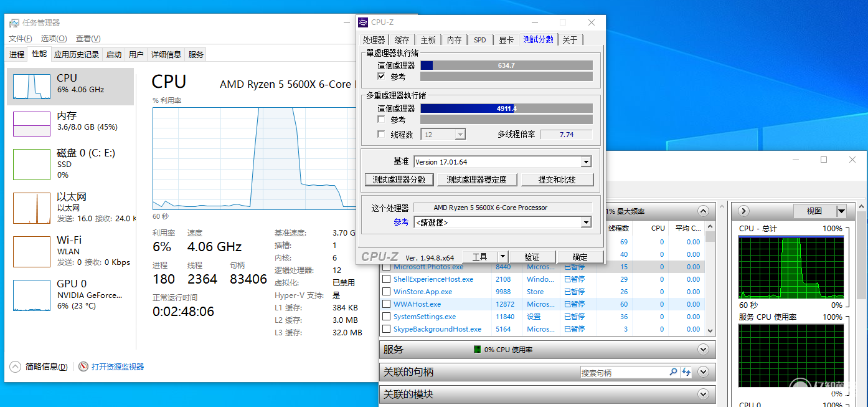Screen dimensions: 868x407
Task: Switch to 显卡 tab in CPU-Z
Action: 506,40
